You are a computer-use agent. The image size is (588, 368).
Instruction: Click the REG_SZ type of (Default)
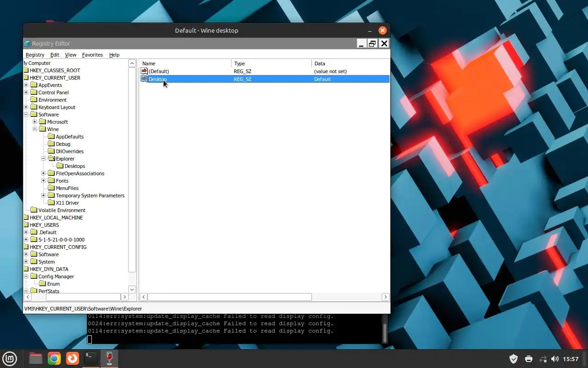243,71
